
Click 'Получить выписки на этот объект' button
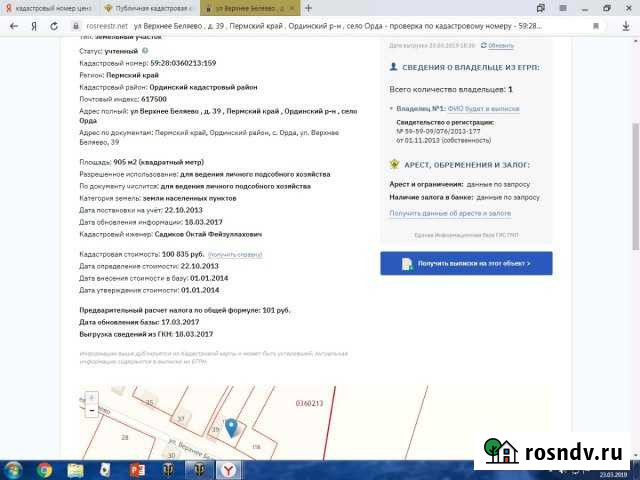(x=467, y=263)
